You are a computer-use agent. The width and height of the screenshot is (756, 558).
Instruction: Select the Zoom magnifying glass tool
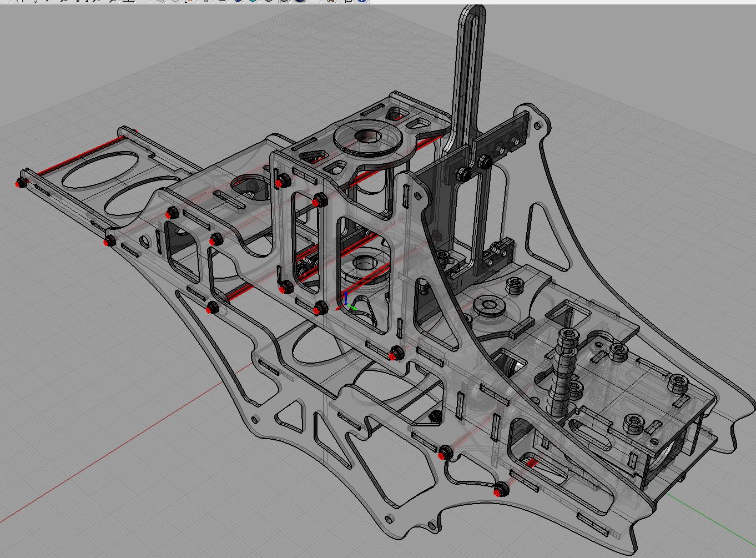click(x=113, y=3)
